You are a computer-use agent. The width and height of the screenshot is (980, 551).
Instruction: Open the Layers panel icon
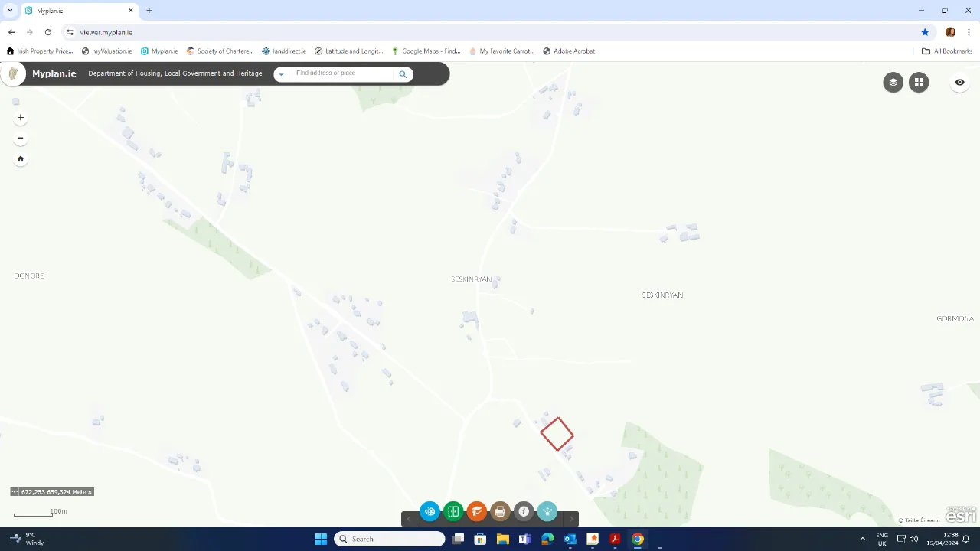tap(893, 82)
